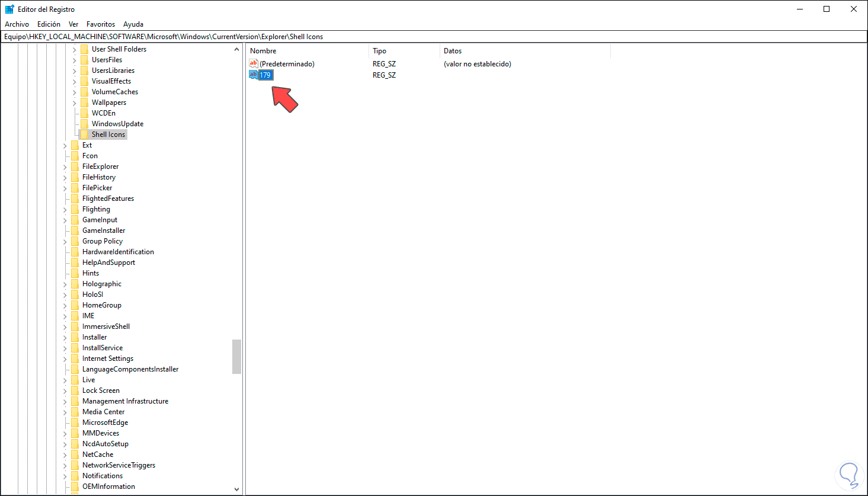Collapse the Lock Screen key chevron
This screenshot has width=868, height=496.
(x=65, y=390)
